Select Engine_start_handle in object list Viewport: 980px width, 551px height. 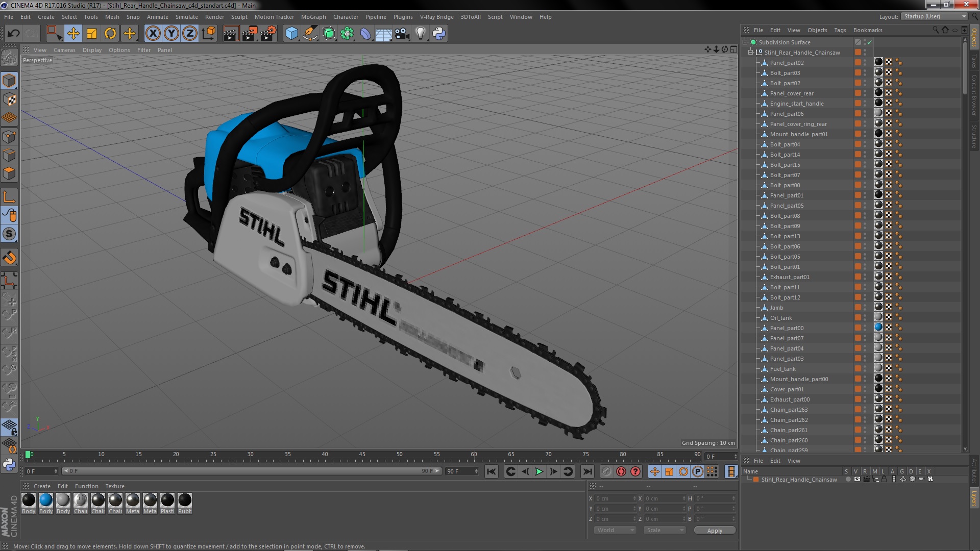(796, 104)
